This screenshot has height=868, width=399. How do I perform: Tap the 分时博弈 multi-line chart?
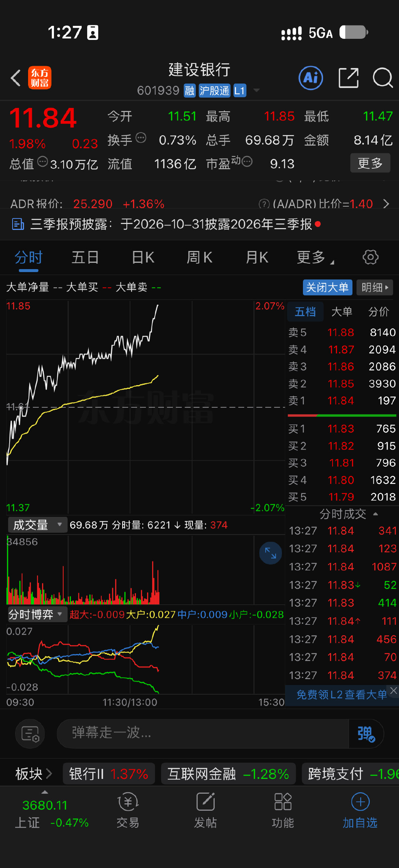coord(146,660)
